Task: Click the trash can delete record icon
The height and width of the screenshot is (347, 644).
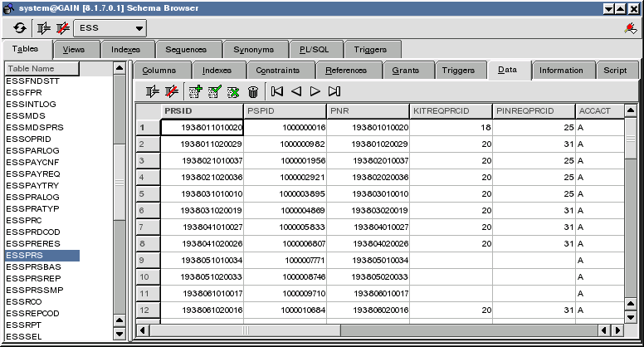Action: (x=252, y=91)
